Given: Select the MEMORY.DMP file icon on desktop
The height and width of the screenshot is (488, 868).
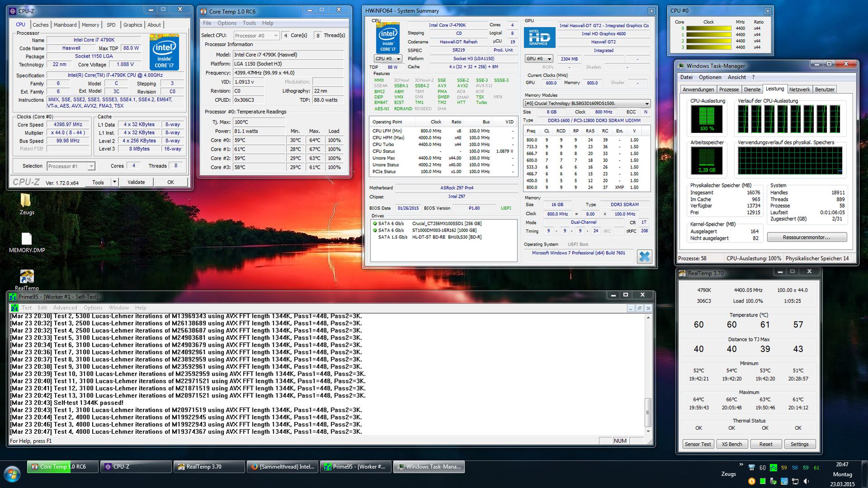Looking at the screenshot, I should click(27, 242).
